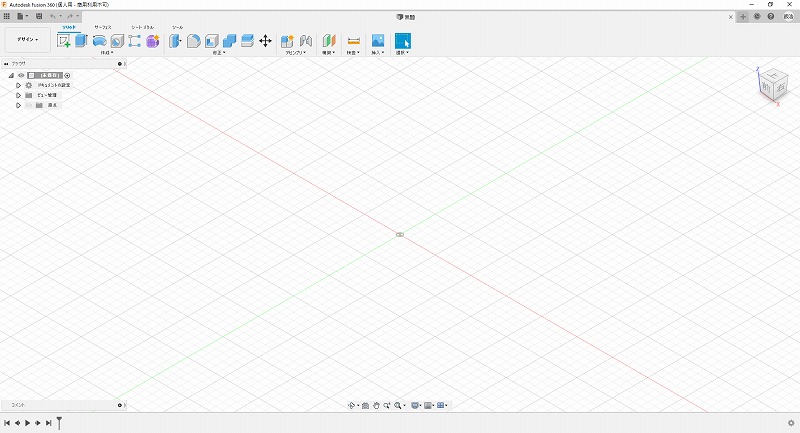Click the New Component icon
Viewport: 800px width, 433px height.
click(287, 41)
